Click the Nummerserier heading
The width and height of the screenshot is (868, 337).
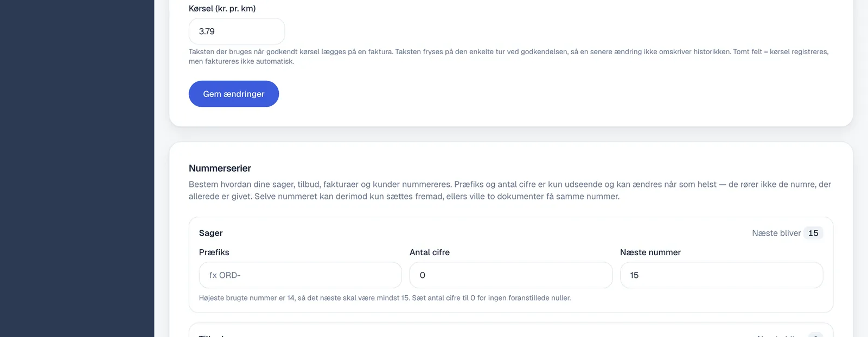coord(220,168)
